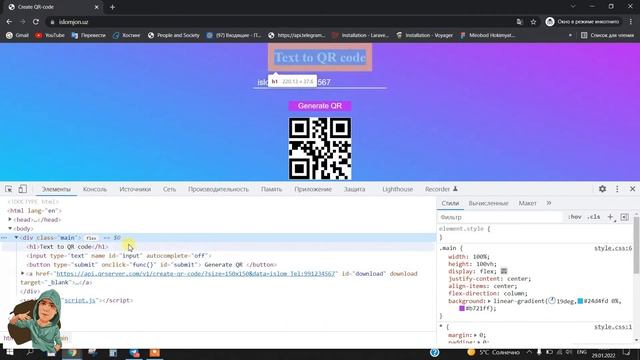This screenshot has height=360, width=640.
Task: Open the purple #b721ff color swatch
Action: 462,309
